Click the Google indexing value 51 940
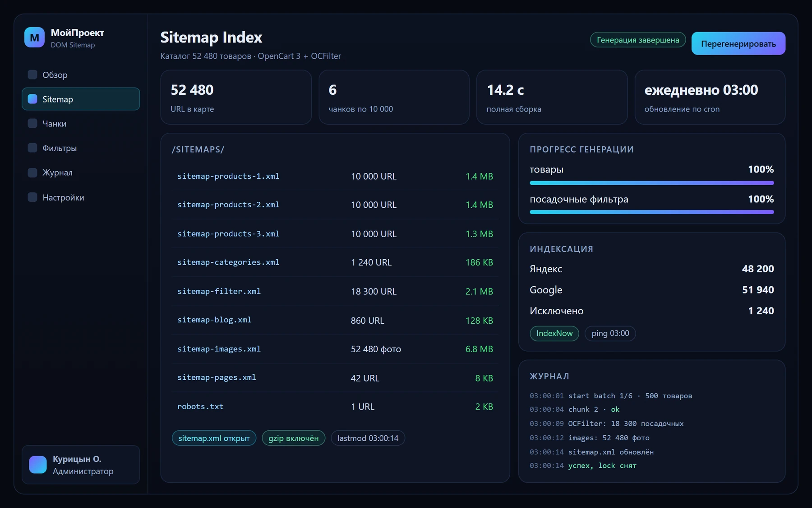 tap(758, 290)
